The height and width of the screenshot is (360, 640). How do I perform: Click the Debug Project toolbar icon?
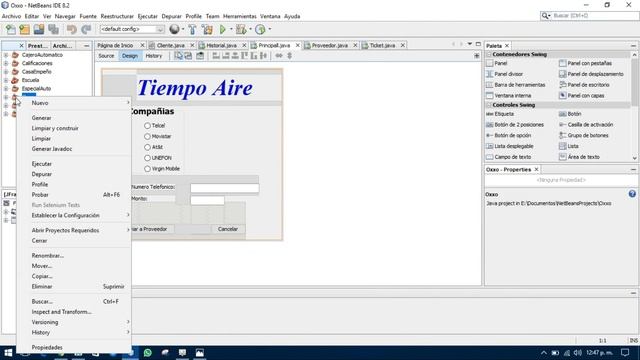[x=241, y=29]
